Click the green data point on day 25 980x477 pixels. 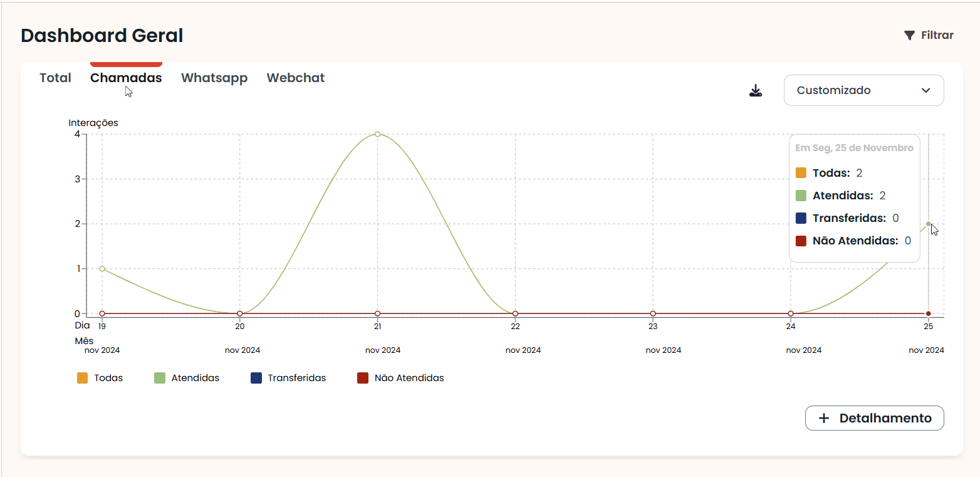point(928,224)
